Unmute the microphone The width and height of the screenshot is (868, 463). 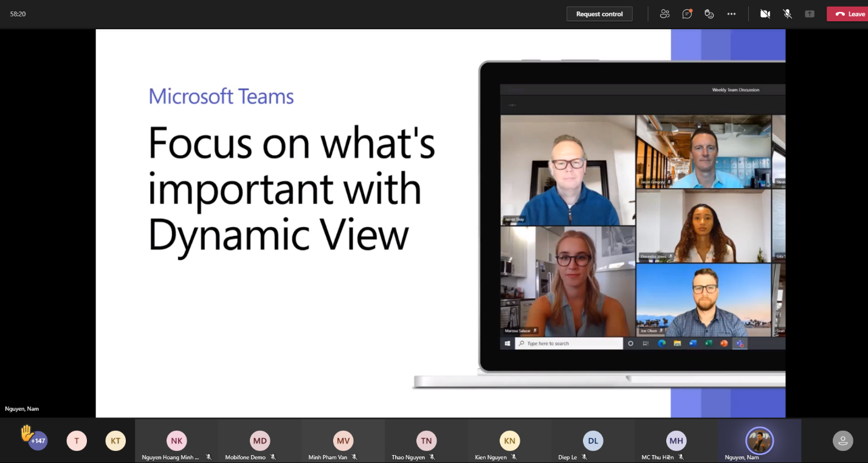[x=787, y=14]
